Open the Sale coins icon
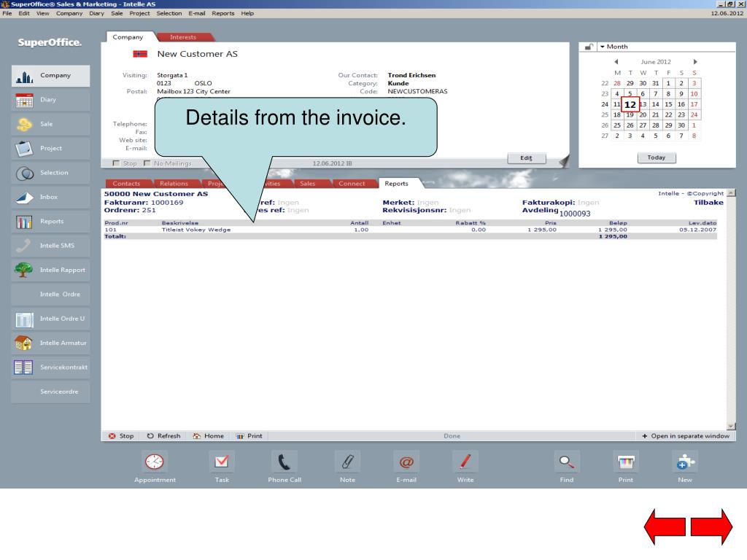This screenshot has width=747, height=560. (x=24, y=124)
